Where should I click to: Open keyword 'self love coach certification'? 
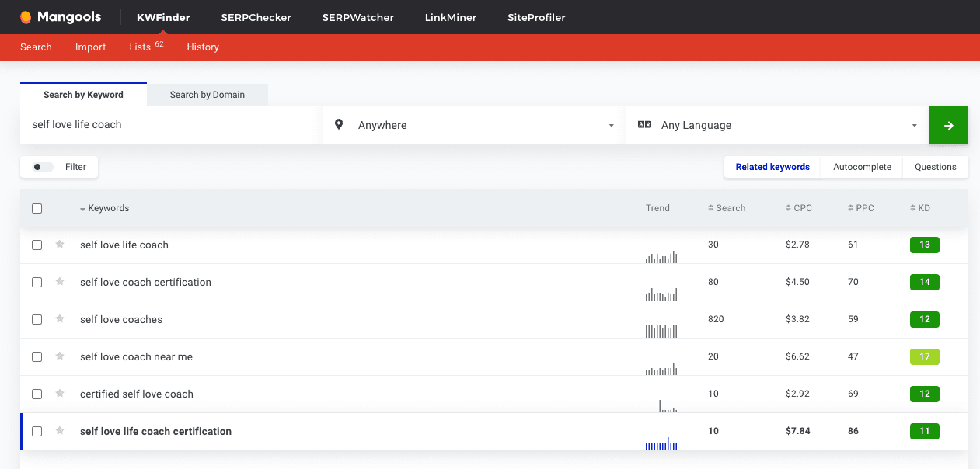point(145,282)
